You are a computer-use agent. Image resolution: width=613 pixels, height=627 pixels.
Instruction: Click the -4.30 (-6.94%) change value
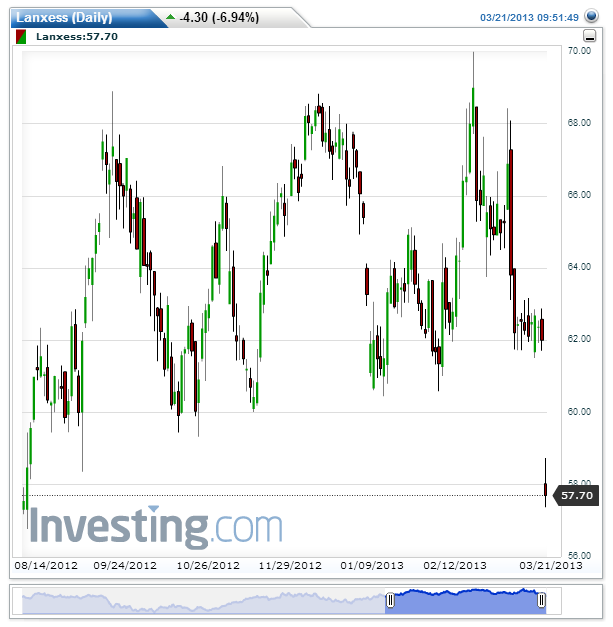tap(219, 18)
